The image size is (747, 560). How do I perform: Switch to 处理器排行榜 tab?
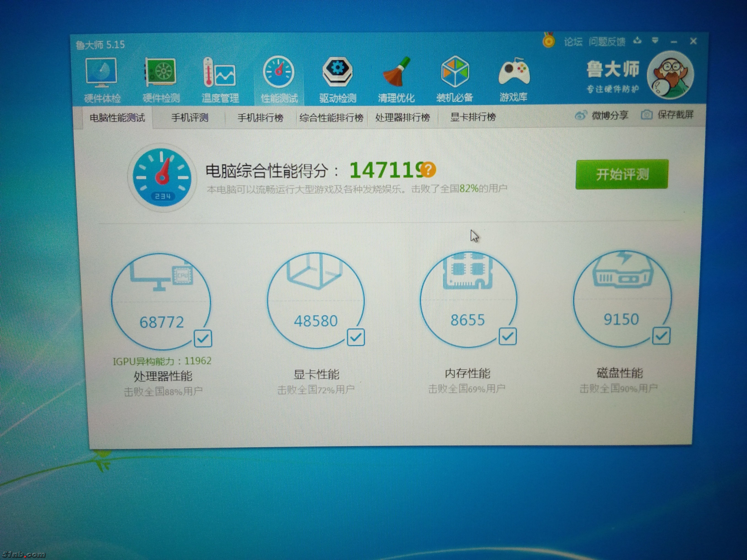tap(403, 117)
